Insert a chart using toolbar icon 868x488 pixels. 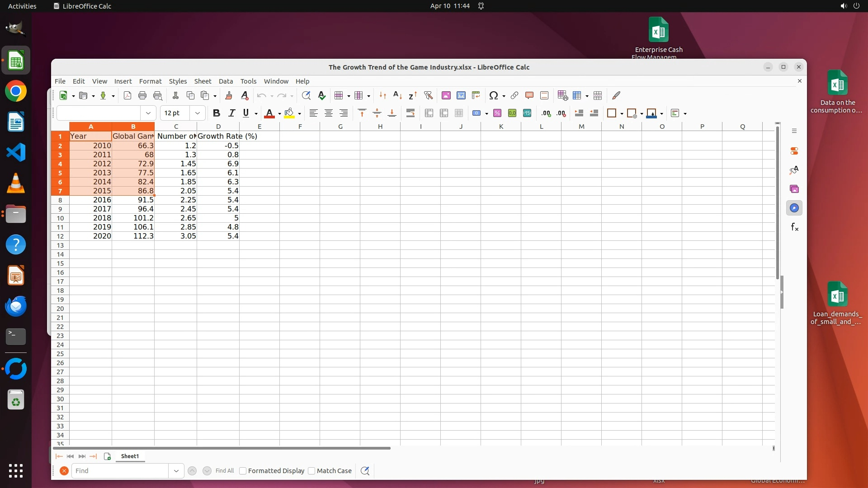point(461,95)
